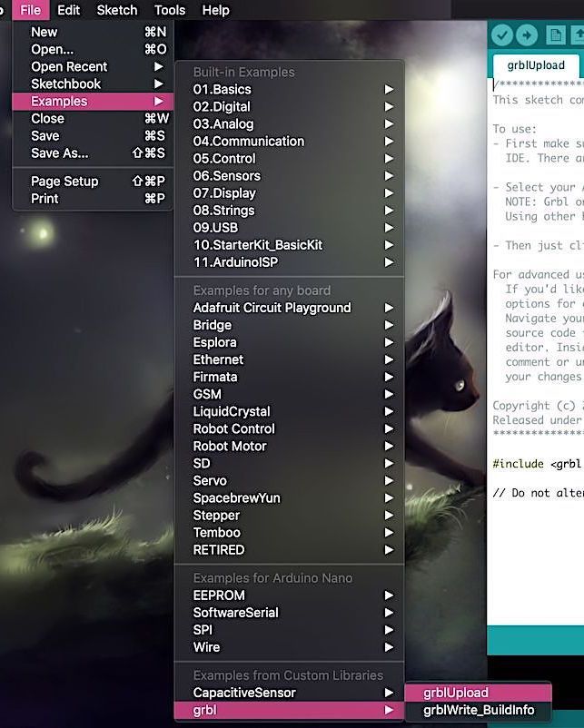Open the Servo library examples

point(289,480)
